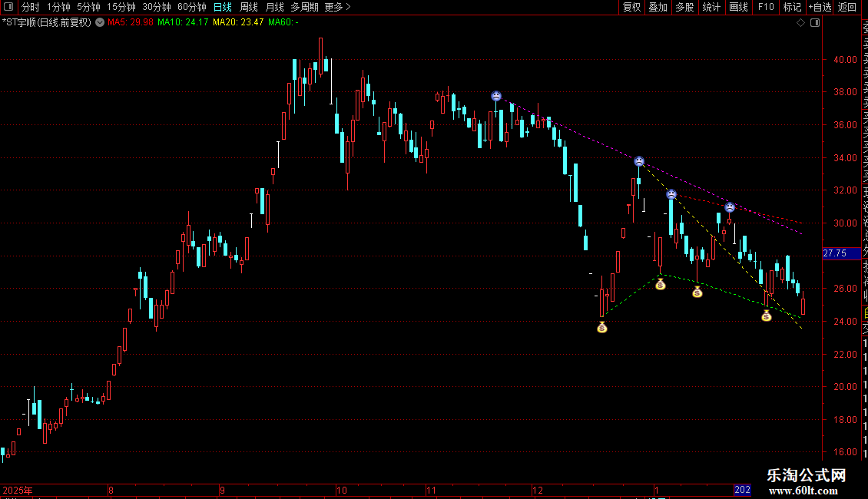Click the 16.00 price axis label
The width and height of the screenshot is (868, 499).
pos(845,452)
